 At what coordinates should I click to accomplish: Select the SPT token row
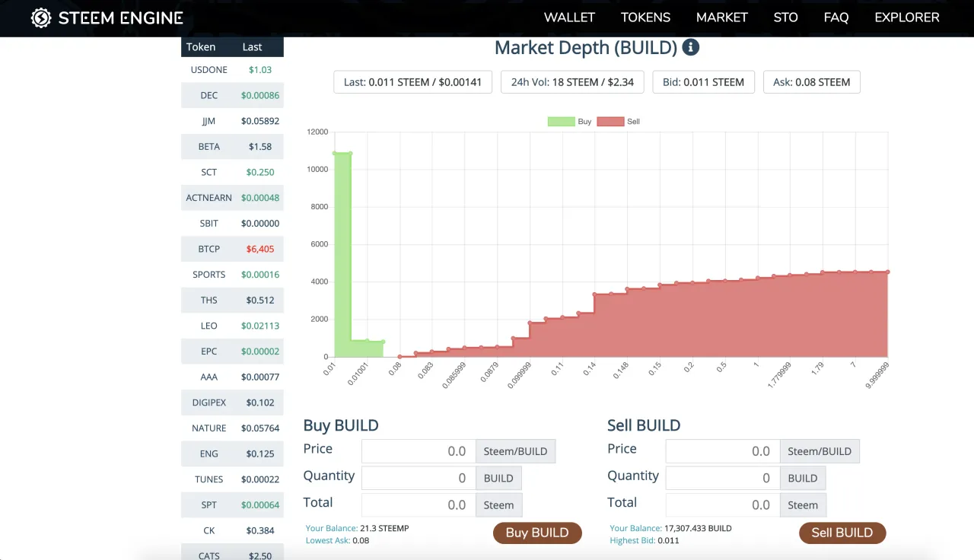pos(232,505)
